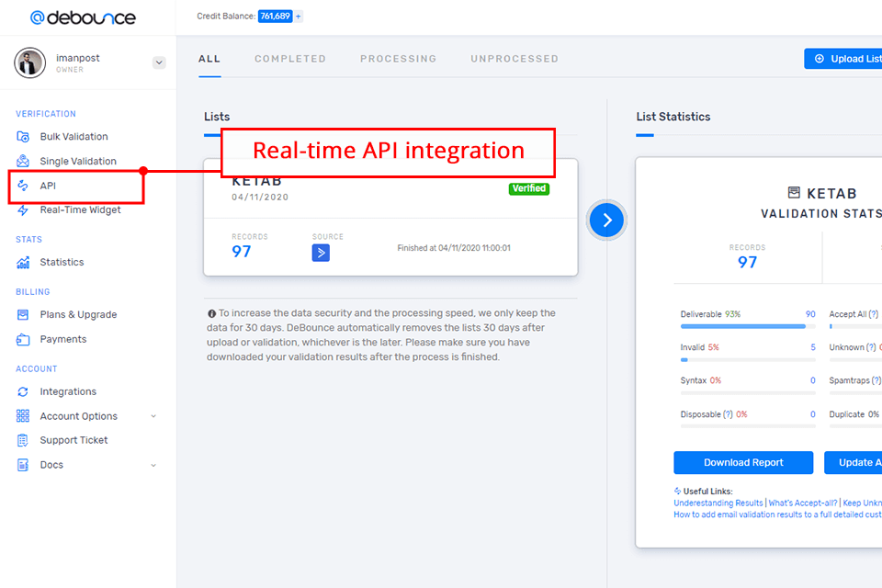This screenshot has height=588, width=882.
Task: Open Single Validation page
Action: coord(78,162)
